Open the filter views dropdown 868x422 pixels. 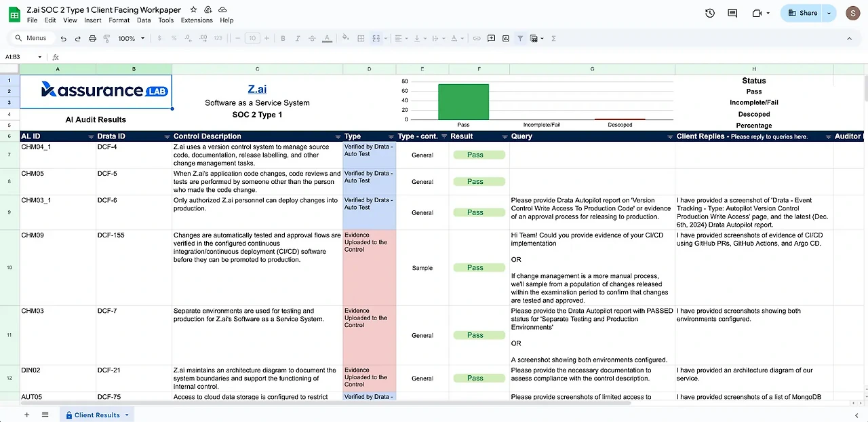click(x=536, y=39)
